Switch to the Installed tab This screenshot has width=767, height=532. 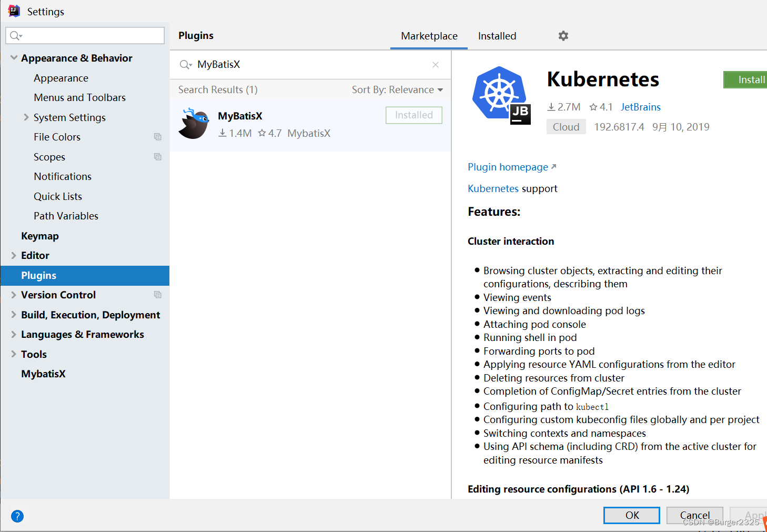click(497, 36)
